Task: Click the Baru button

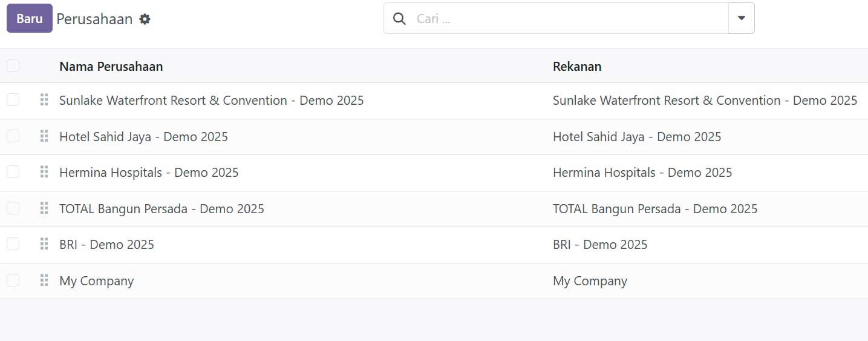Action: click(30, 18)
